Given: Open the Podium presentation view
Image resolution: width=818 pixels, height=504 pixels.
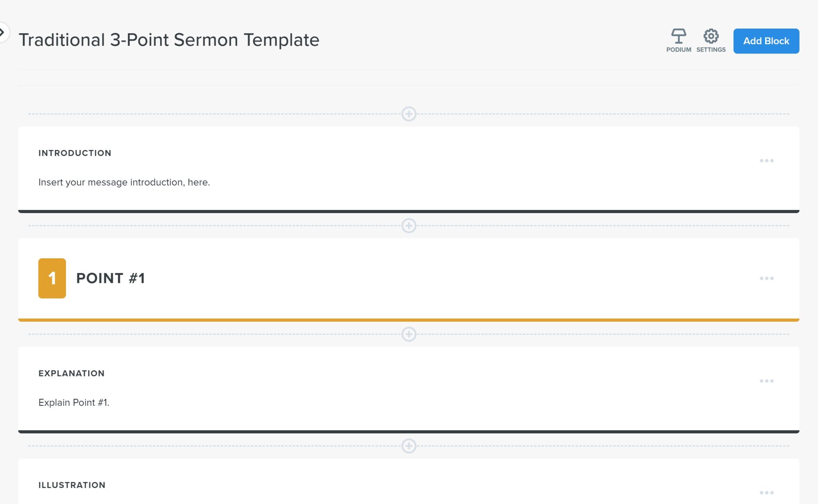Looking at the screenshot, I should click(679, 40).
